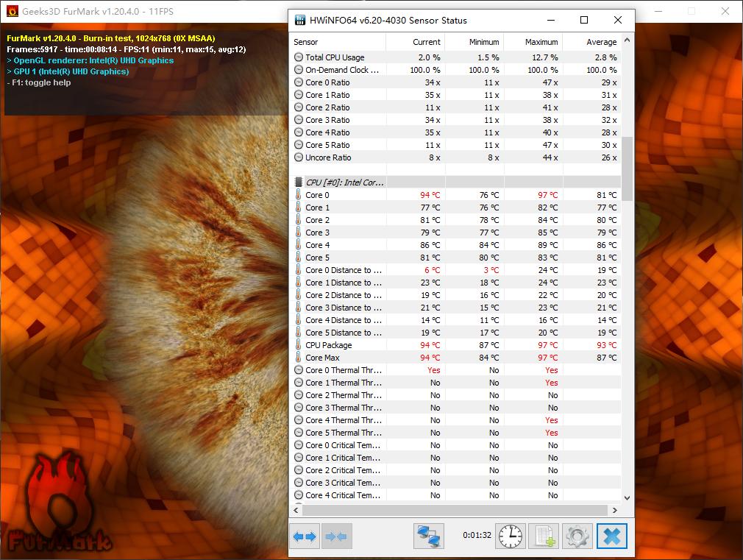The image size is (743, 560).
Task: Click the Core Max thermometer icon
Action: point(298,358)
